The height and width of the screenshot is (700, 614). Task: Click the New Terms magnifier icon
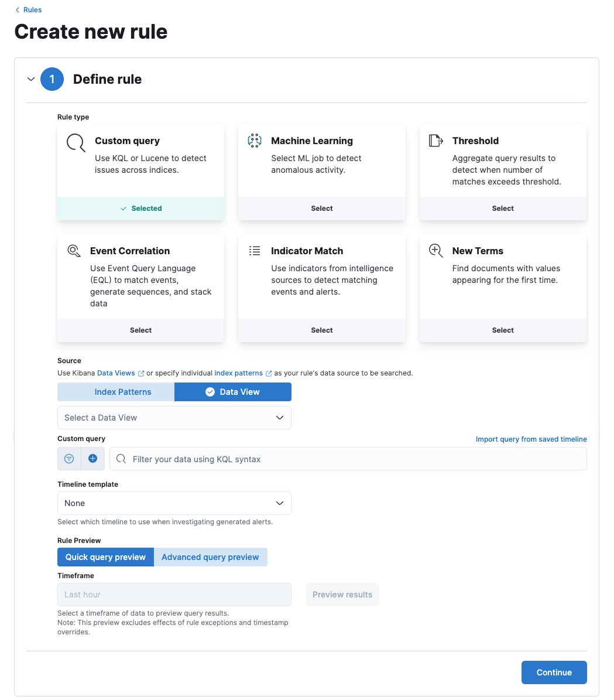(x=435, y=251)
